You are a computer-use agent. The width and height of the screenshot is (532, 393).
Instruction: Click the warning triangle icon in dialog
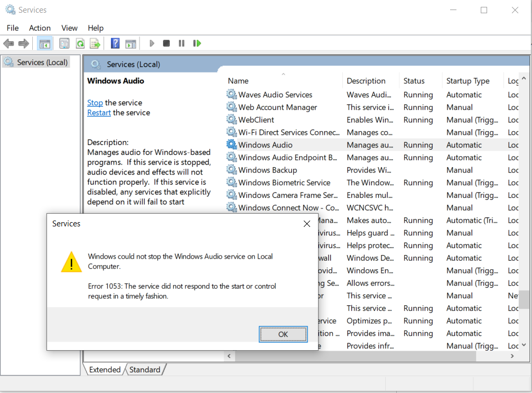[71, 262]
